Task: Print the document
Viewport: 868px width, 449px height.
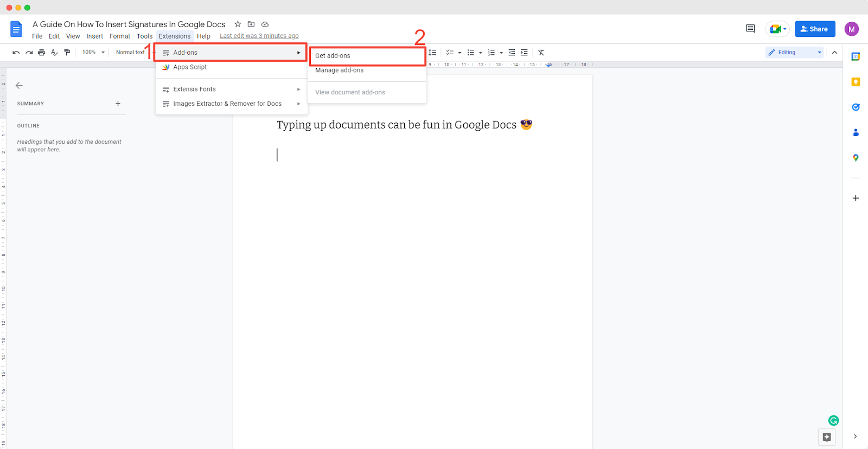Action: click(x=41, y=53)
